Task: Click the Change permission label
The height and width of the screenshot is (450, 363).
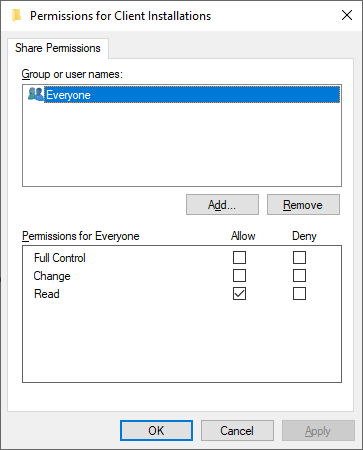Action: tap(52, 276)
